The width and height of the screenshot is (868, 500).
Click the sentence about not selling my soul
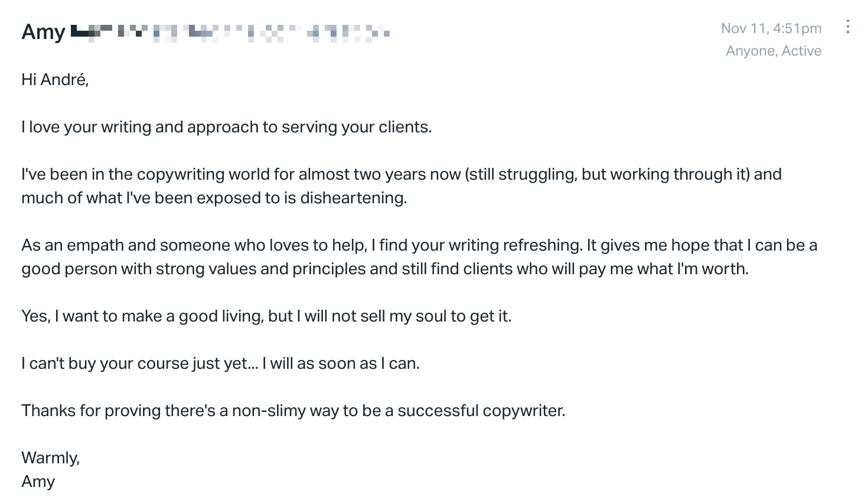pyautogui.click(x=266, y=316)
